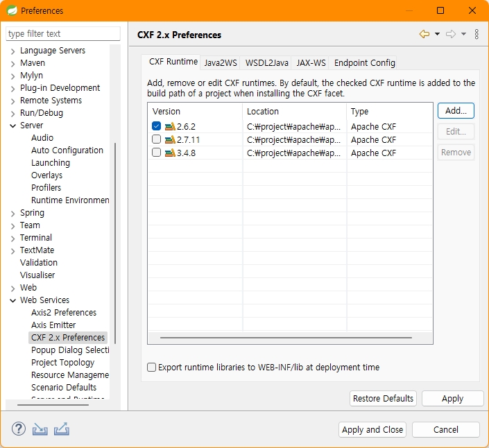Expand the Remote Systems node
Viewport: 489px width, 448px height.
(x=12, y=101)
